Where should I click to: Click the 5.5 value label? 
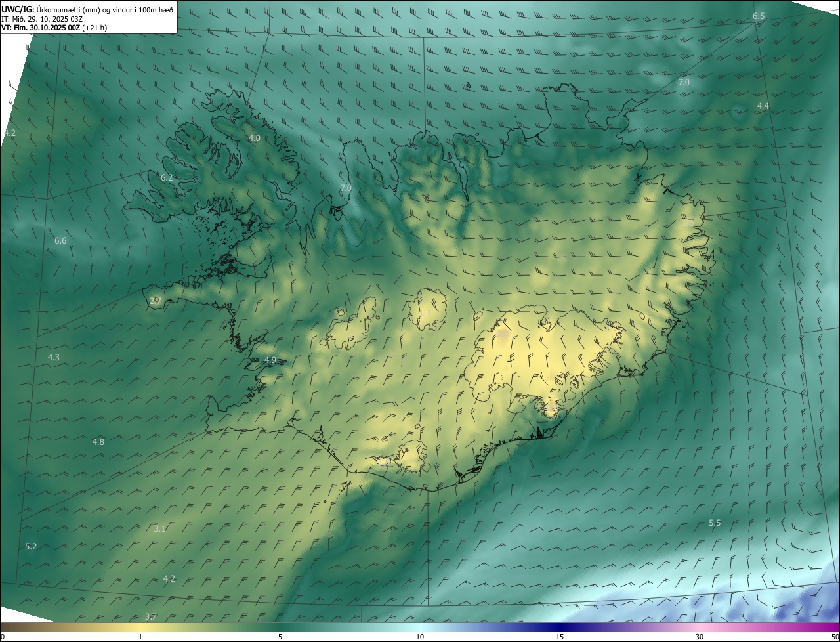715,523
